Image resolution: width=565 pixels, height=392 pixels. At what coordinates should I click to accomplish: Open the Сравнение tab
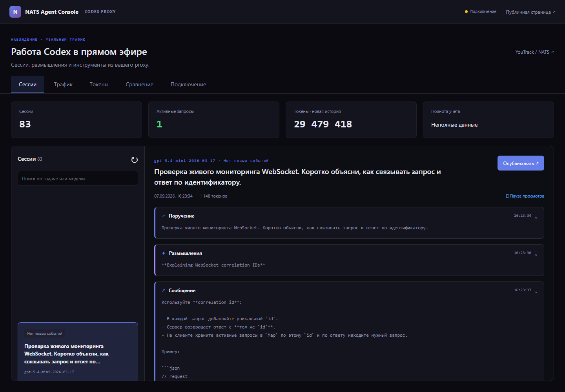tap(139, 84)
